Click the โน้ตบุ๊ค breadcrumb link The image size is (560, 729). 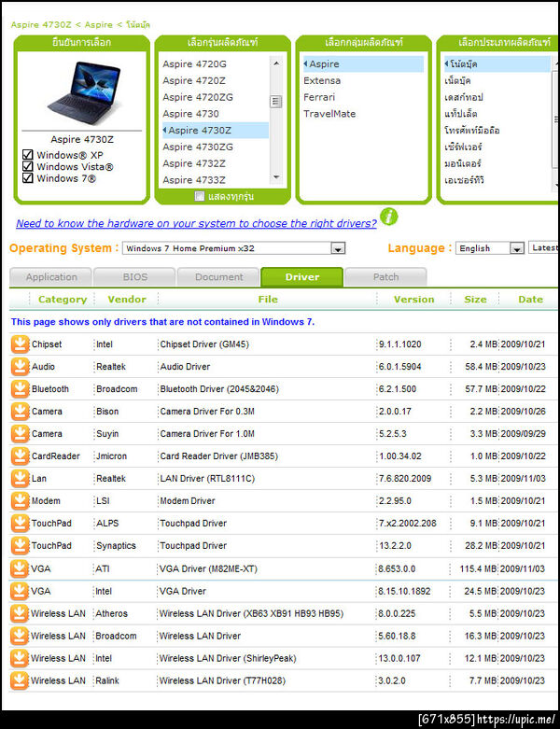138,24
